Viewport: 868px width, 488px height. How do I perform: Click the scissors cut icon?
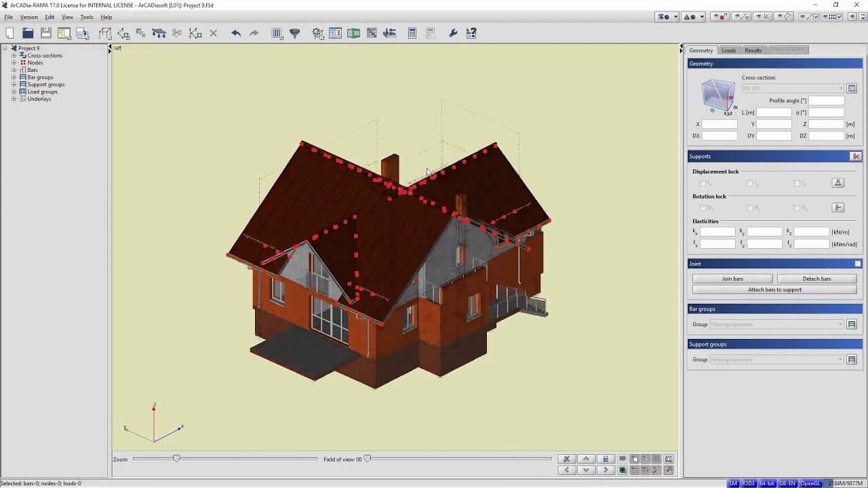177,33
